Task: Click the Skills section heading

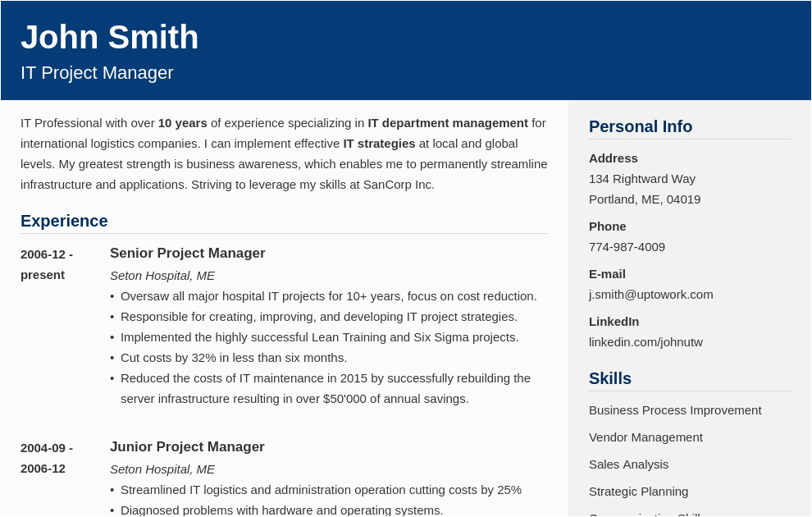Action: point(610,378)
